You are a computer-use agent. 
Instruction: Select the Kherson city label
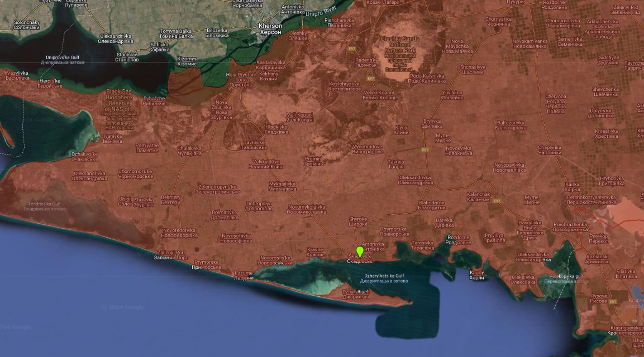270,28
